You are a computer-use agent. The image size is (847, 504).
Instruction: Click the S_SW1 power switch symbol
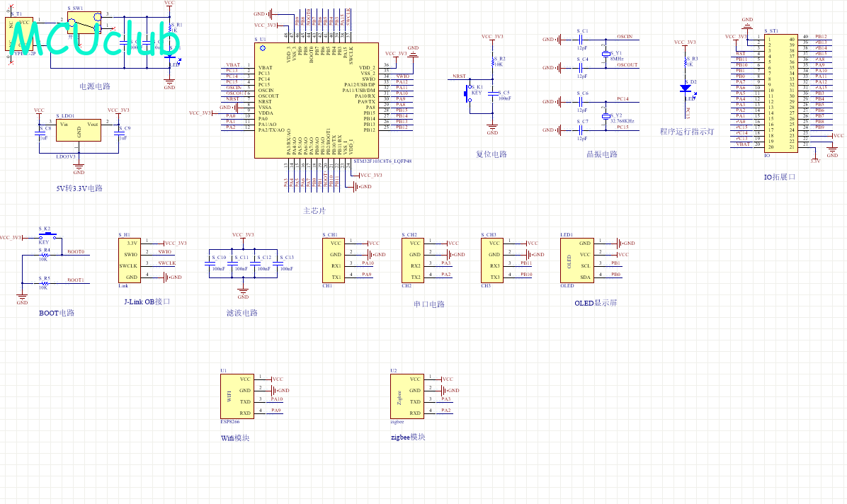[x=84, y=22]
